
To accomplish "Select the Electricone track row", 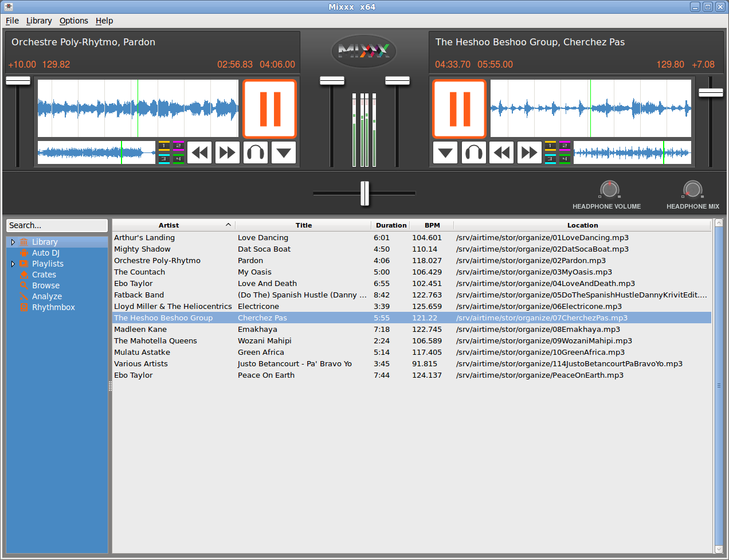I will 411,306.
